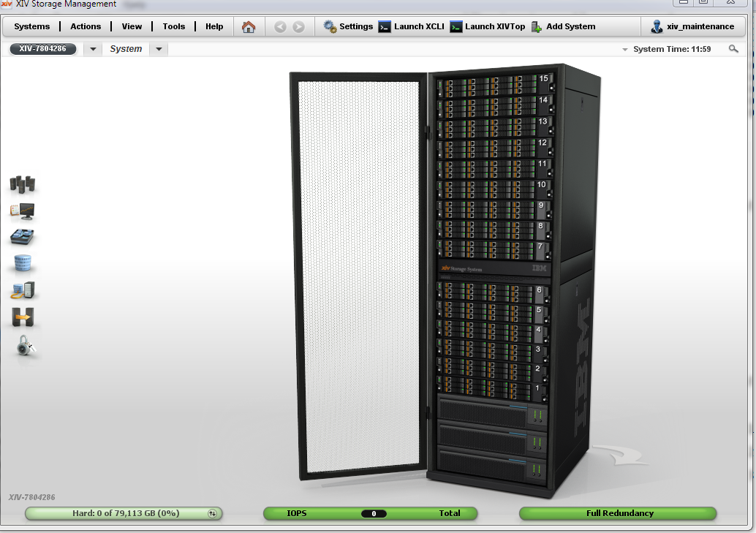Select the Hosts and Clusters sidebar icon
This screenshot has width=756, height=533.
click(23, 290)
